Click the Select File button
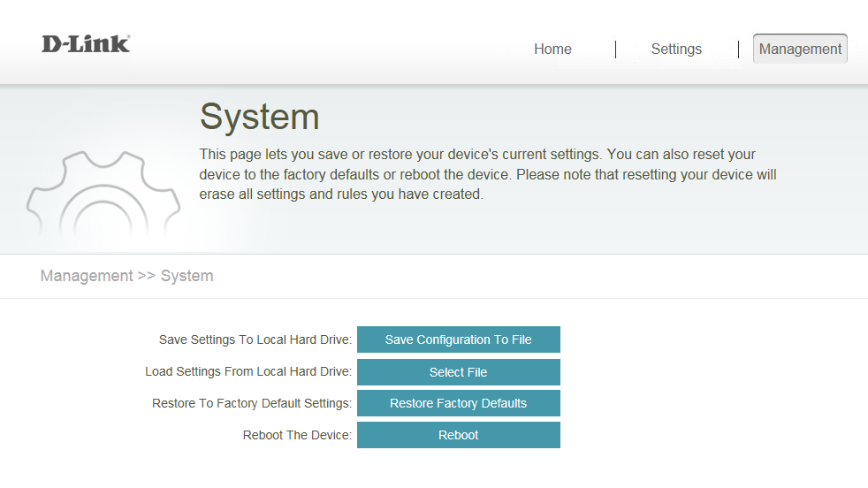Image resolution: width=868 pixels, height=488 pixels. pyautogui.click(x=458, y=372)
